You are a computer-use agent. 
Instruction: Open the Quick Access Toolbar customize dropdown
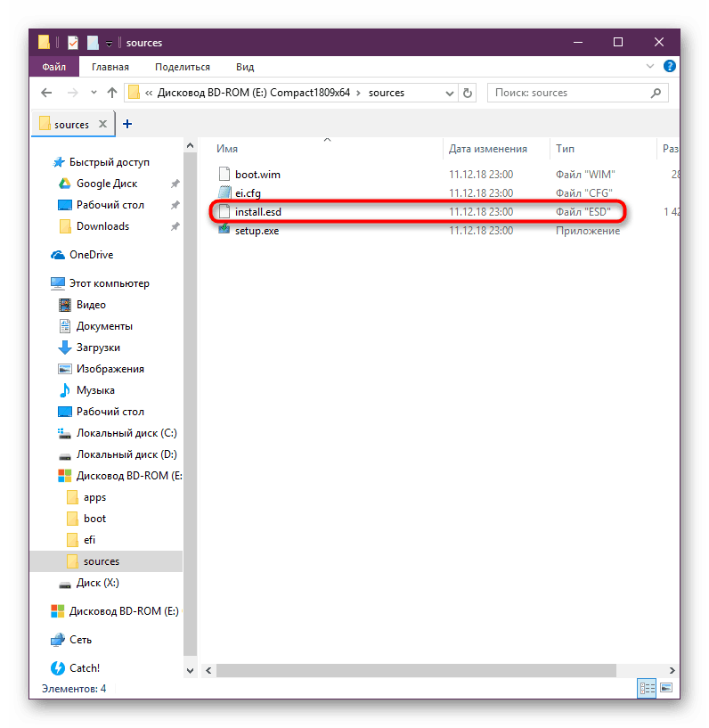pos(109,44)
